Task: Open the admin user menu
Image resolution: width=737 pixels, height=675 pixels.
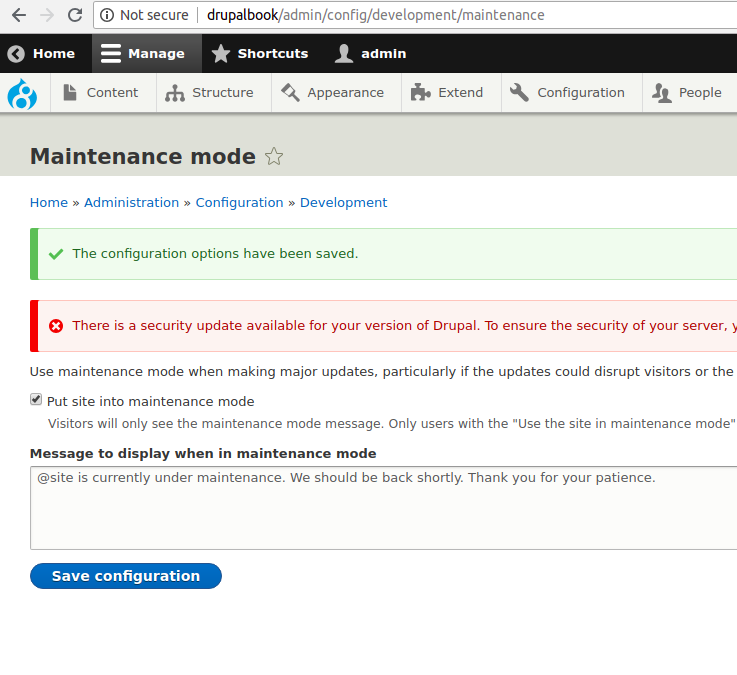Action: click(x=370, y=54)
